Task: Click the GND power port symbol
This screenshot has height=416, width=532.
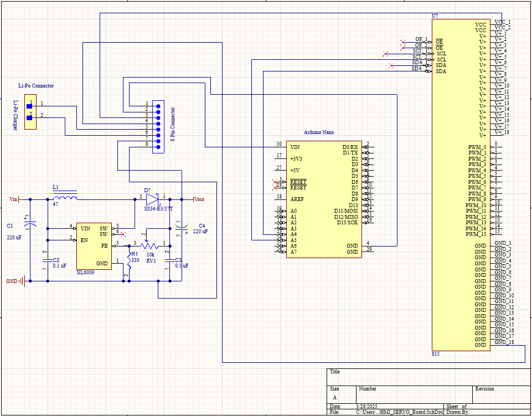Action: [22, 281]
